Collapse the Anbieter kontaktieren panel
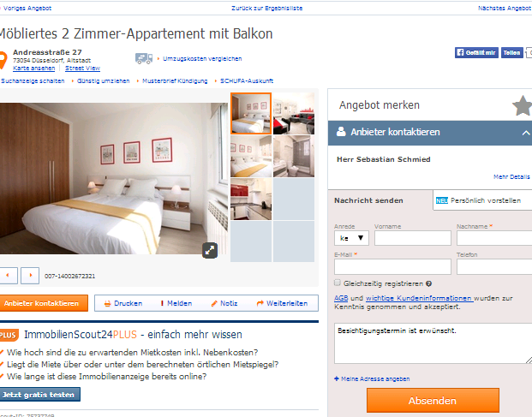This screenshot has width=532, height=417. [526, 133]
